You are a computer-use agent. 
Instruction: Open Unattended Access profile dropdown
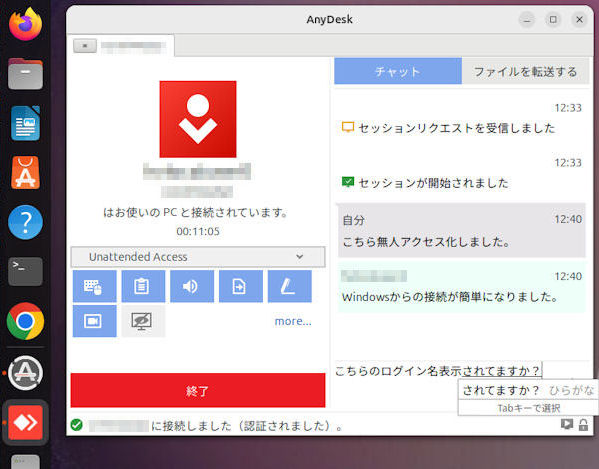coord(198,257)
